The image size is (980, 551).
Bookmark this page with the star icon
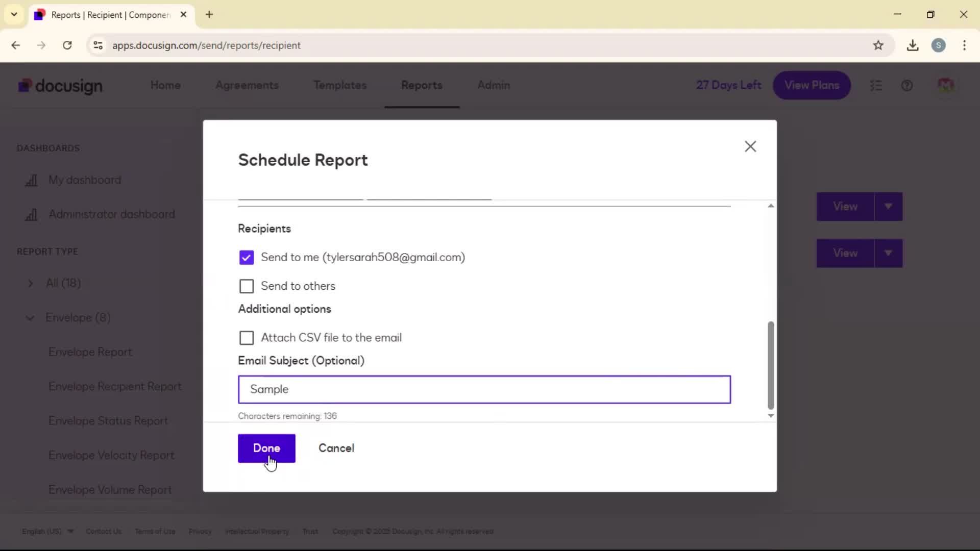pyautogui.click(x=878, y=45)
